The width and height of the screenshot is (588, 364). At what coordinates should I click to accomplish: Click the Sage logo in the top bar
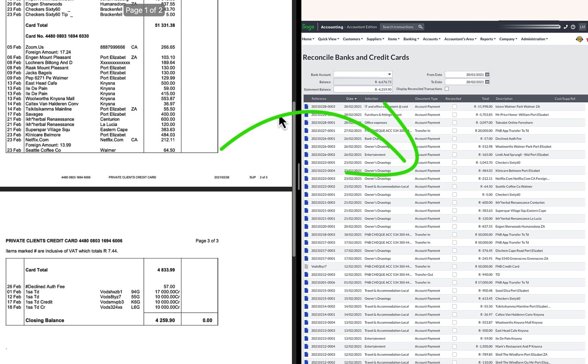pos(308,27)
